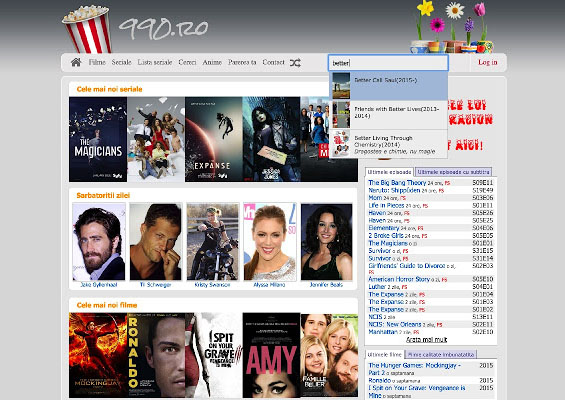Click The Big Bang Theory episode link
Image resolution: width=565 pixels, height=400 pixels.
point(397,183)
